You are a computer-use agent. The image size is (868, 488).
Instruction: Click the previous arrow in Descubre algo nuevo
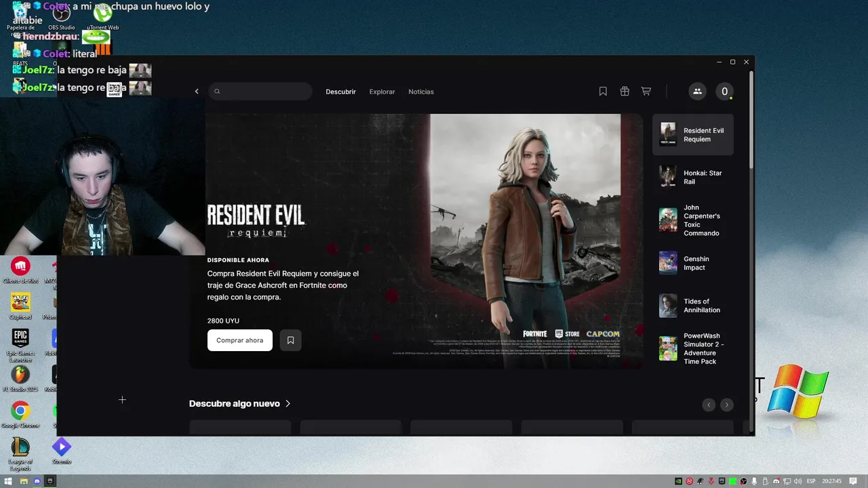point(709,405)
